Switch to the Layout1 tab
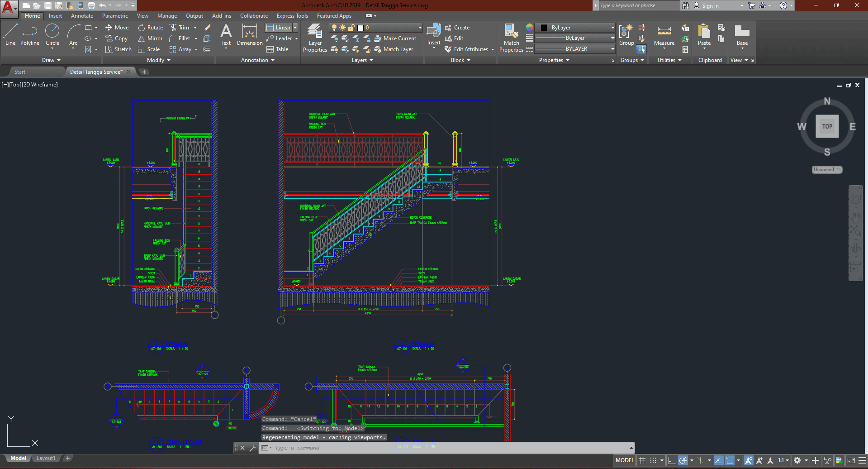This screenshot has height=469, width=868. (46, 458)
